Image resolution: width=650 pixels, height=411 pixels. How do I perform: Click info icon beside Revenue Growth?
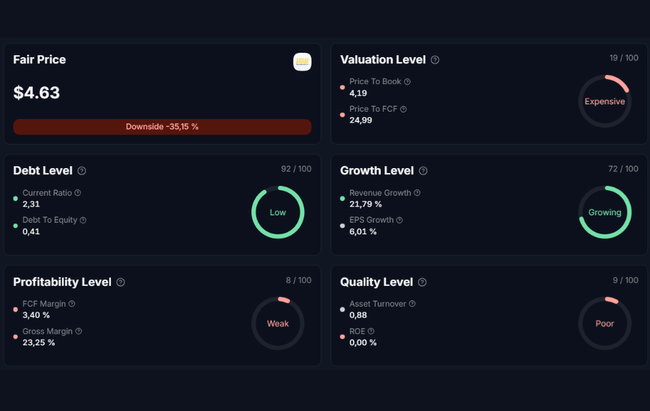point(418,193)
